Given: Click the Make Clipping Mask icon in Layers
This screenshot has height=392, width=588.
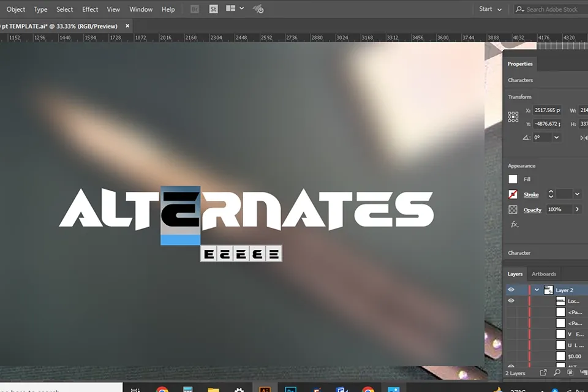Looking at the screenshot, I should click(570, 372).
